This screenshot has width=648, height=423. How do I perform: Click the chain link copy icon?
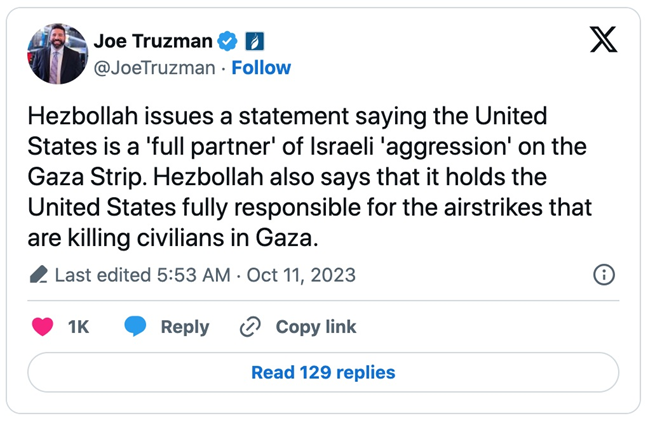(x=250, y=327)
